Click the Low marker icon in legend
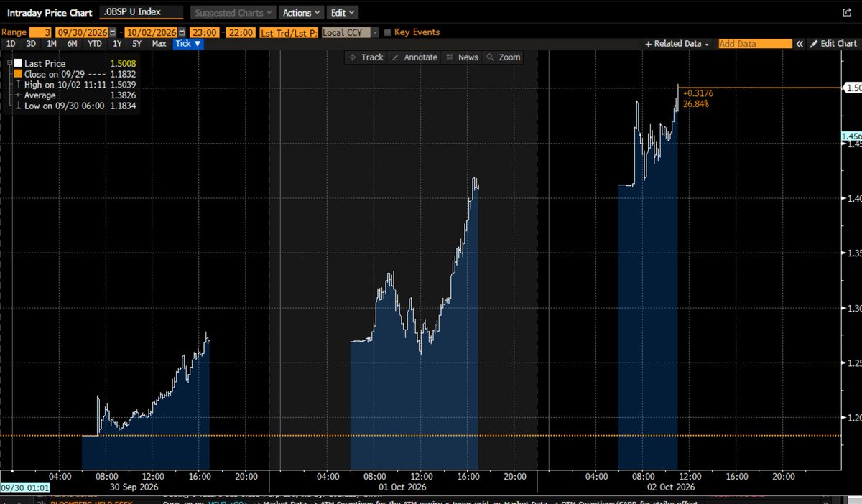The image size is (862, 504). click(x=17, y=106)
